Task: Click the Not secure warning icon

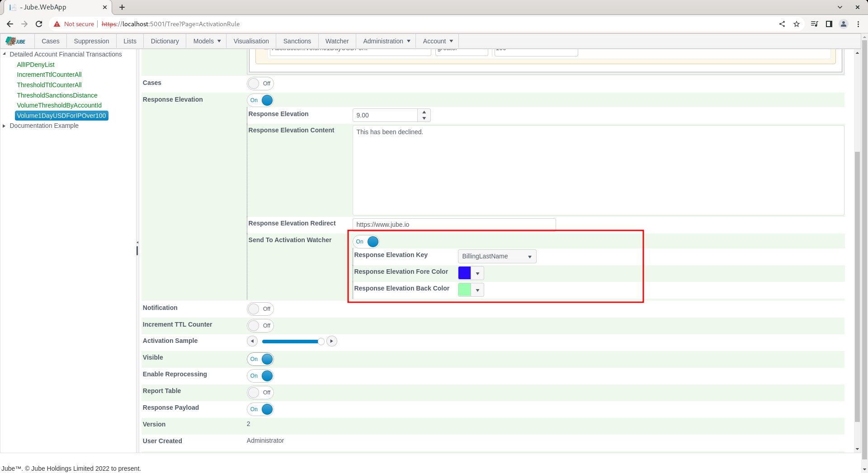Action: [57, 24]
